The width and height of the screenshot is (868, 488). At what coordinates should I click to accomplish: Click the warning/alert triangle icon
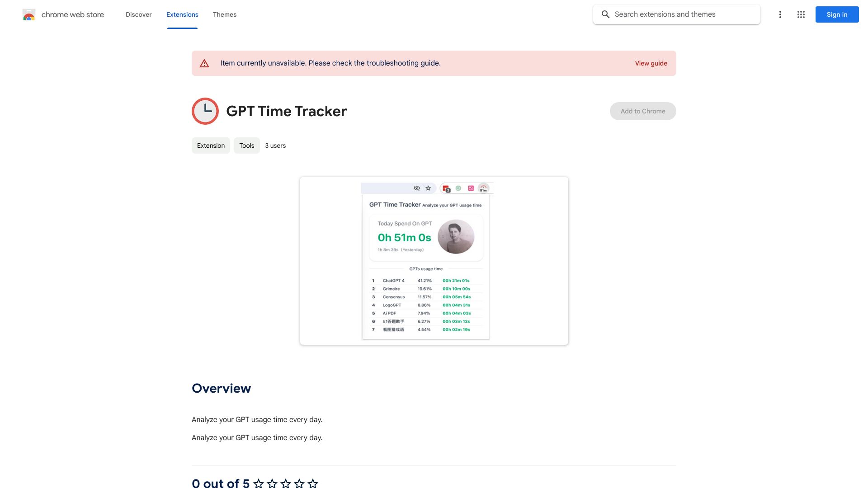click(204, 63)
